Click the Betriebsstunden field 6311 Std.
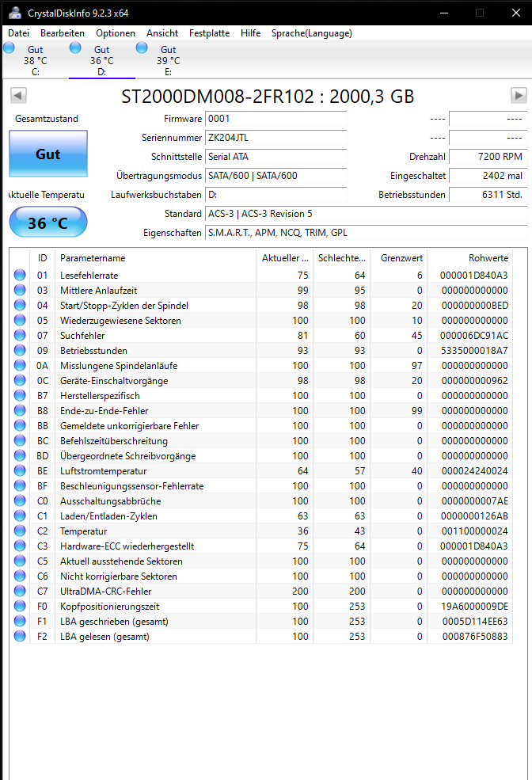Viewport: 532px width, 780px height. point(488,195)
